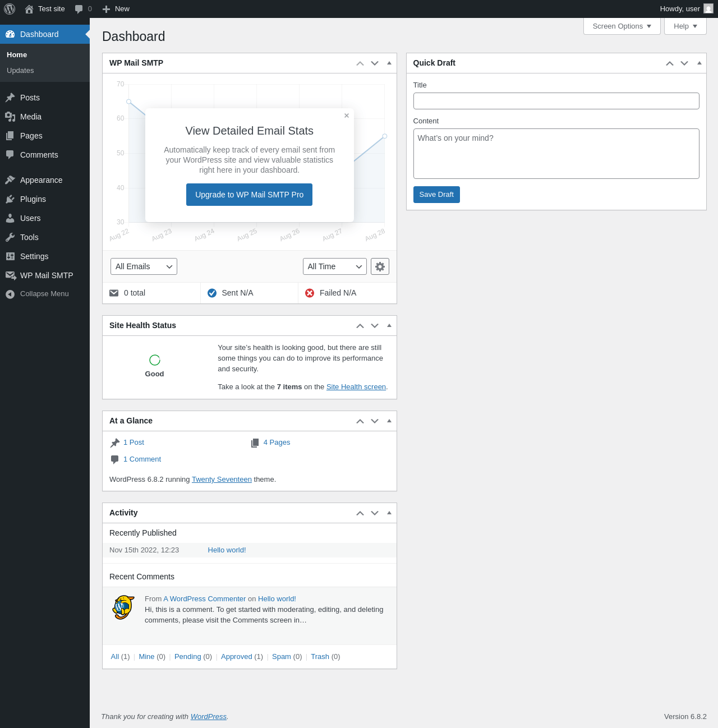This screenshot has width=718, height=728.
Task: Click the Quick Draft Title field
Action: 556,101
